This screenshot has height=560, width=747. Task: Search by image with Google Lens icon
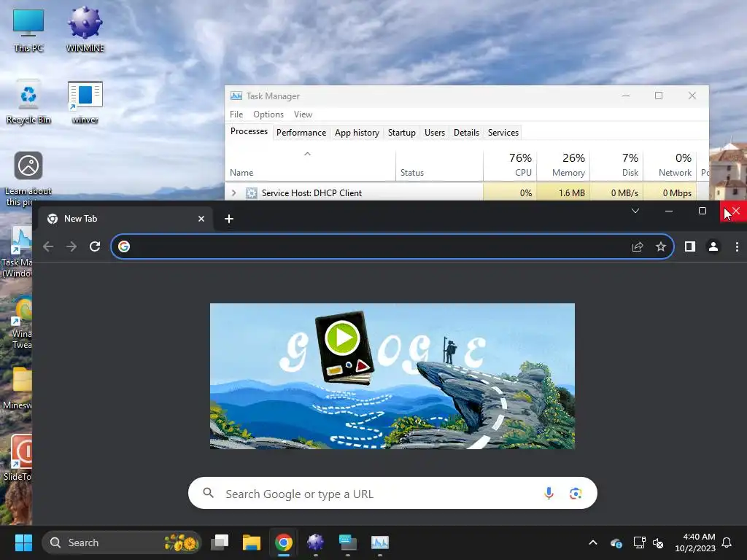click(x=576, y=494)
